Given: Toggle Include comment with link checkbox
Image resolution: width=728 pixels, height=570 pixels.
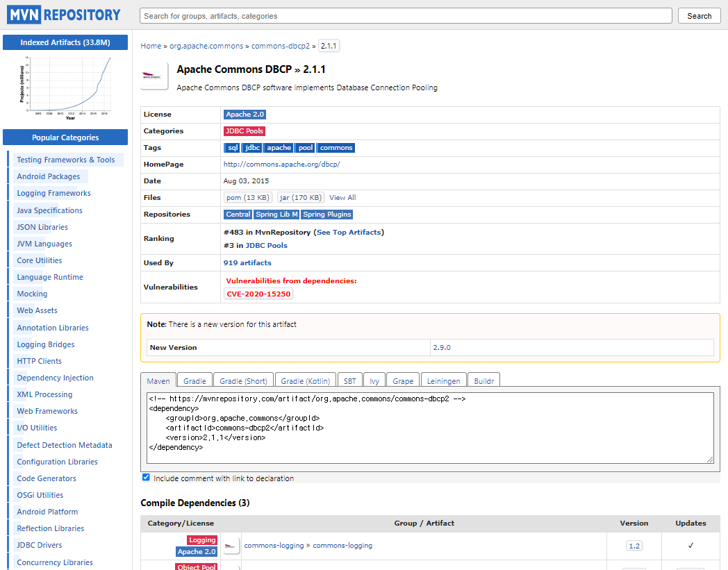Looking at the screenshot, I should point(147,478).
